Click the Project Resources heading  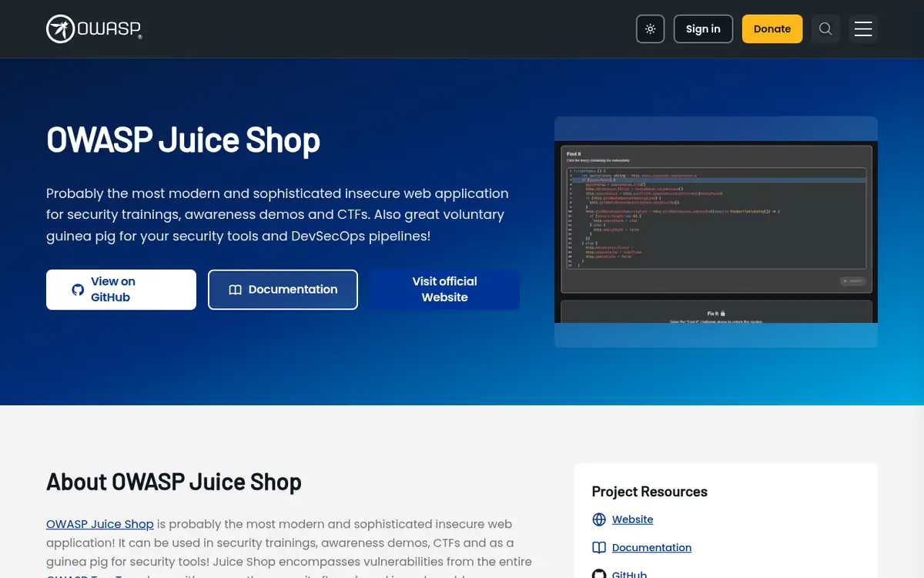[x=650, y=492]
